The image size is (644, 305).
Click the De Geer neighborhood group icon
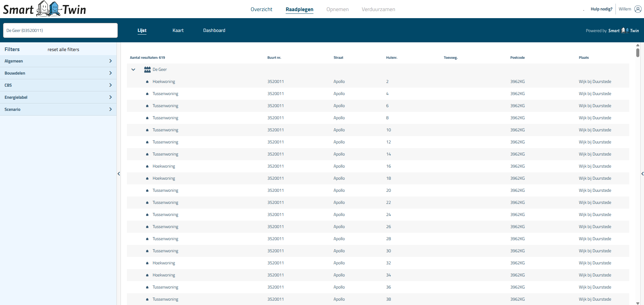(x=147, y=70)
